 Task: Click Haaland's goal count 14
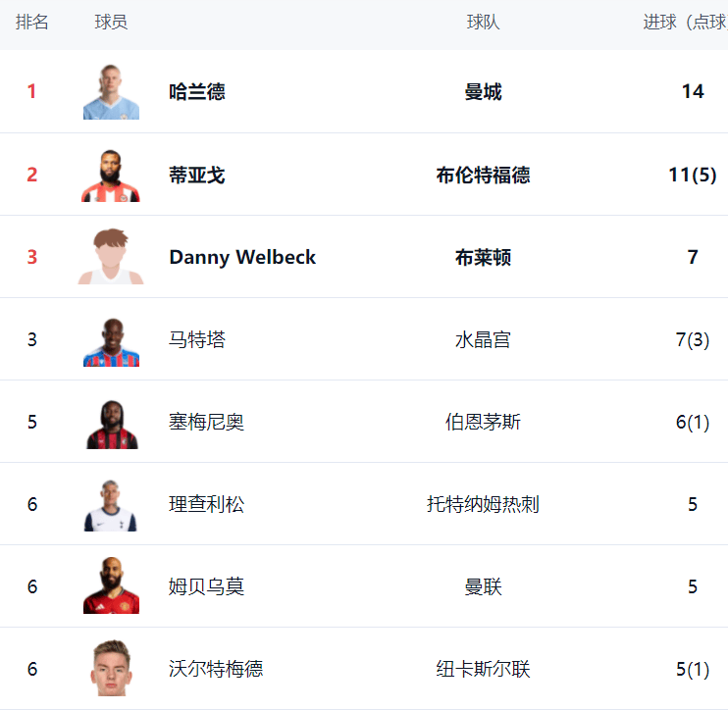click(x=693, y=92)
